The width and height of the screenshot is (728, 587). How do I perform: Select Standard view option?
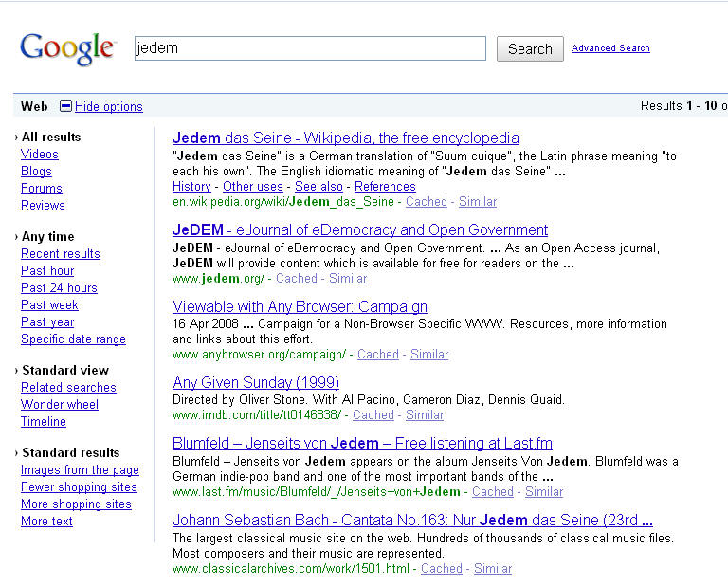(x=65, y=370)
